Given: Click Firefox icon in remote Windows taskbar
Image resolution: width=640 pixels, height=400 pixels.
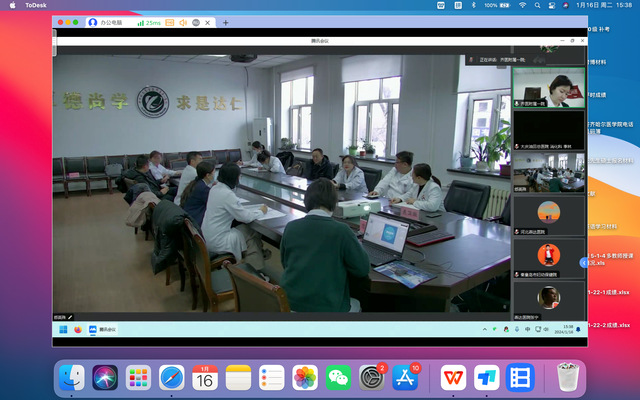Looking at the screenshot, I should point(77,329).
